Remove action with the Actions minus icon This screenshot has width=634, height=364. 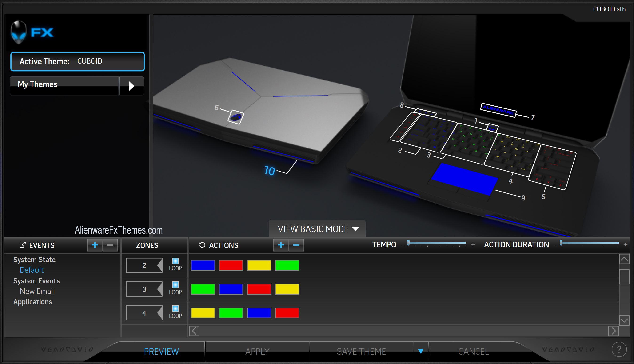(x=296, y=245)
